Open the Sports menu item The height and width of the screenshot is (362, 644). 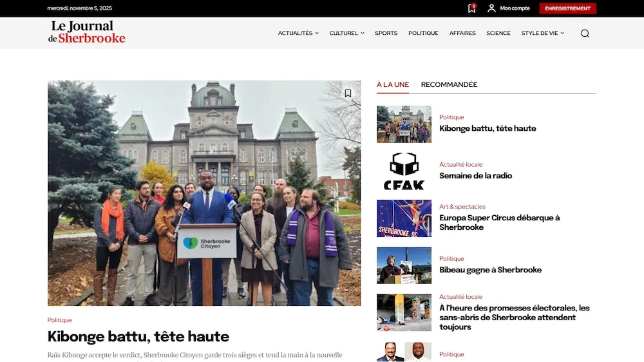386,33
